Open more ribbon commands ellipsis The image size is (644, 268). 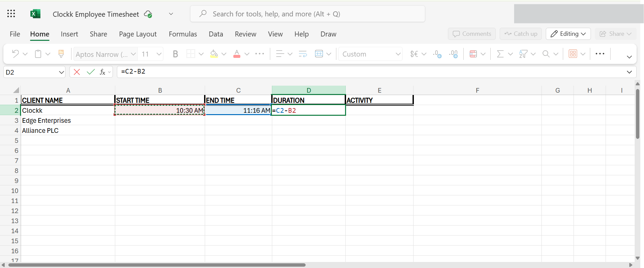[600, 54]
